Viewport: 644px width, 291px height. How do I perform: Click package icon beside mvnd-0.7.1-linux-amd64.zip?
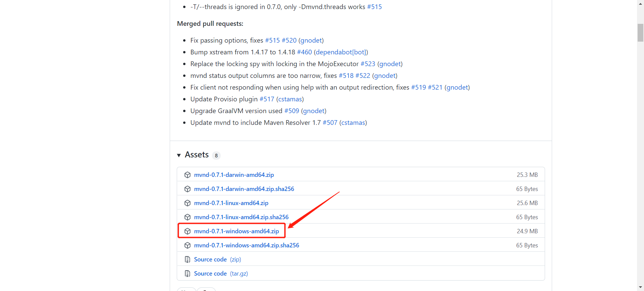(x=187, y=203)
